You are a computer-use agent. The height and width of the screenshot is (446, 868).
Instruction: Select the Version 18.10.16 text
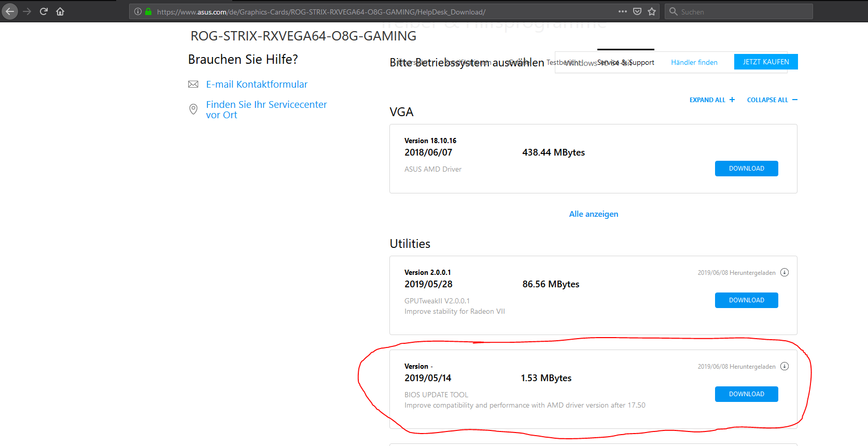430,141
